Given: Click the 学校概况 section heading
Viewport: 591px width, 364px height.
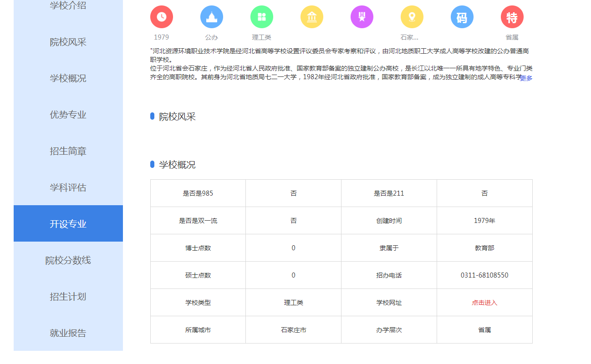Looking at the screenshot, I should coord(177,165).
